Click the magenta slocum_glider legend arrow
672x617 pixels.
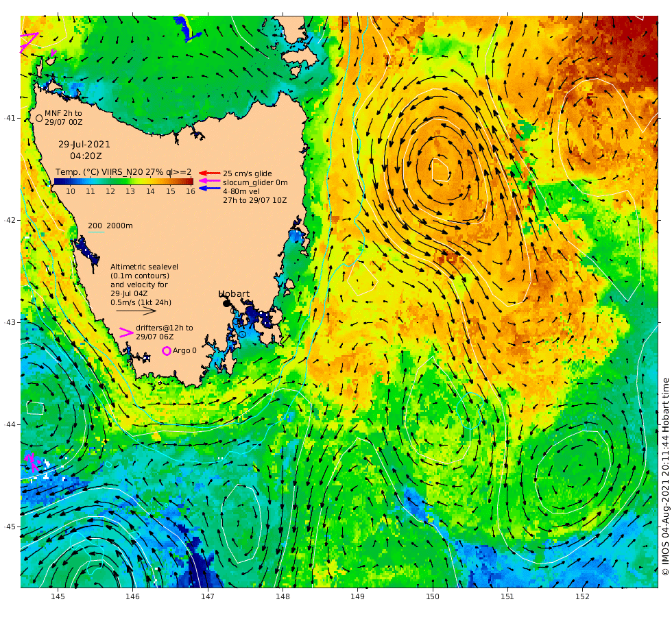pyautogui.click(x=210, y=181)
